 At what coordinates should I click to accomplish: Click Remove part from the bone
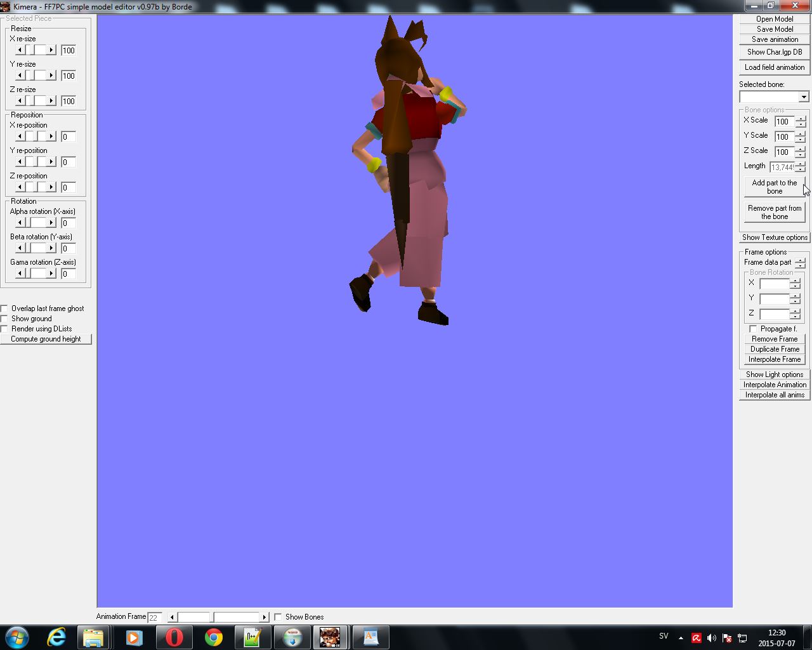[775, 213]
